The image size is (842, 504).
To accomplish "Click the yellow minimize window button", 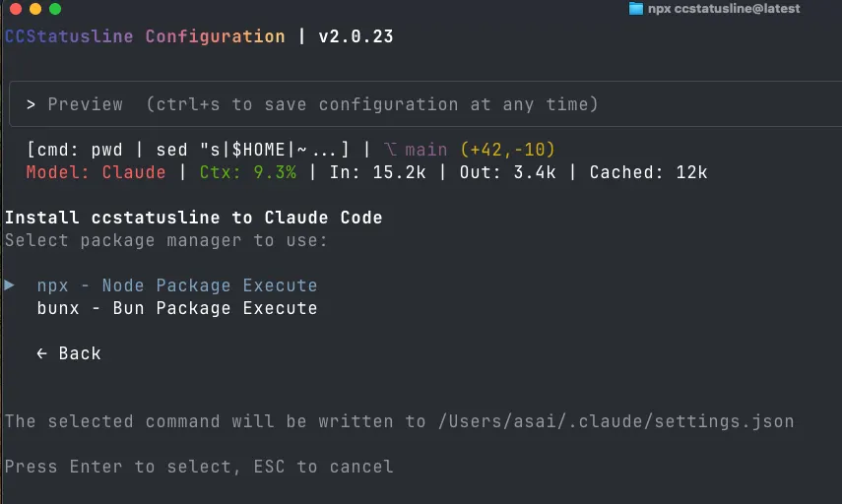I will pyautogui.click(x=35, y=9).
